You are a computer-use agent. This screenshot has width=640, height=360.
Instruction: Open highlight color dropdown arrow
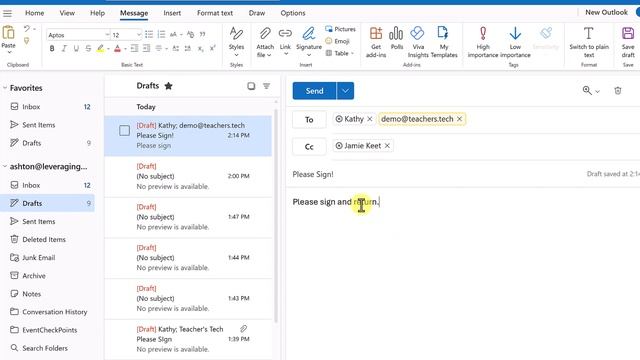[109, 49]
